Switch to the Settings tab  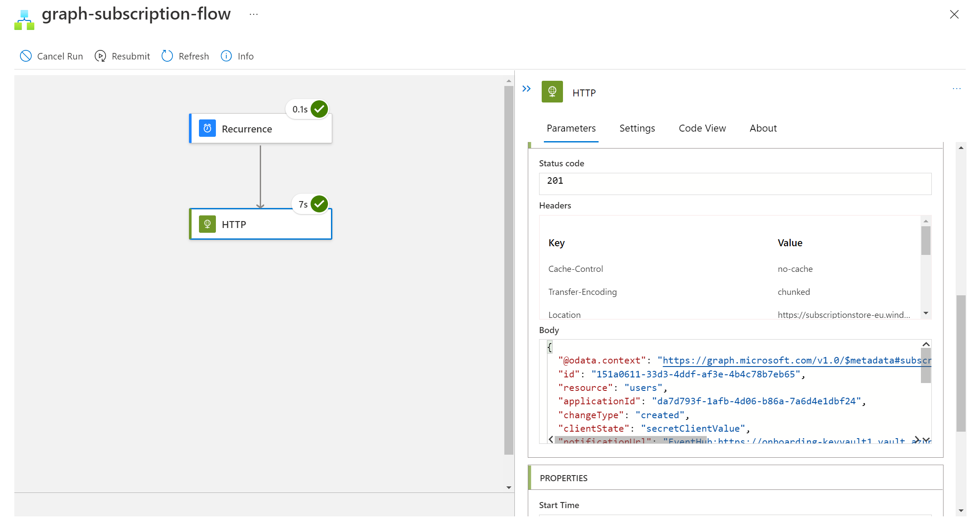[637, 128]
